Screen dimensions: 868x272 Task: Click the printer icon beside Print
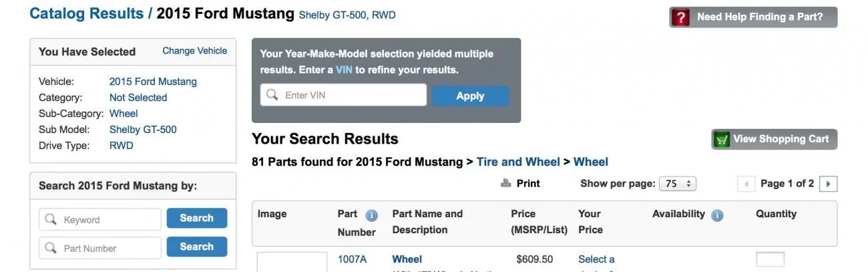(506, 183)
